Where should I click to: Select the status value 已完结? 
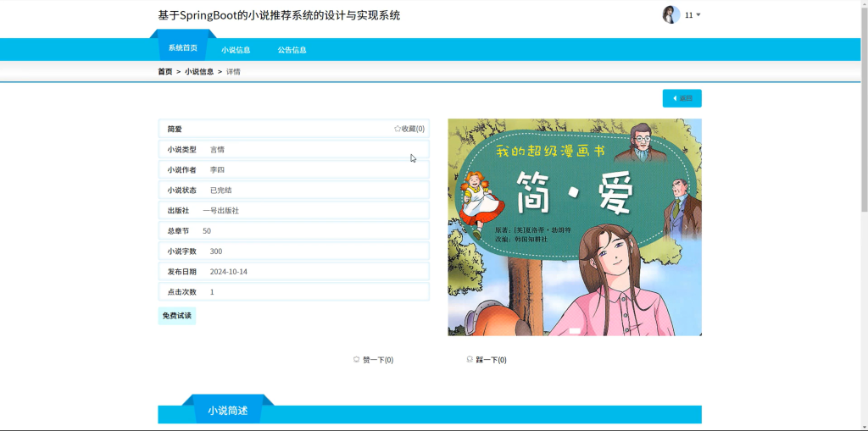221,191
